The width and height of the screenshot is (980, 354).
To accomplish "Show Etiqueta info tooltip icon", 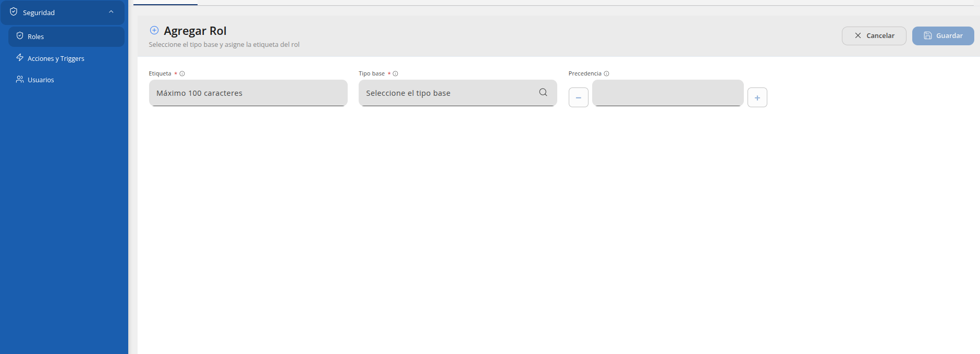I will [x=182, y=74].
